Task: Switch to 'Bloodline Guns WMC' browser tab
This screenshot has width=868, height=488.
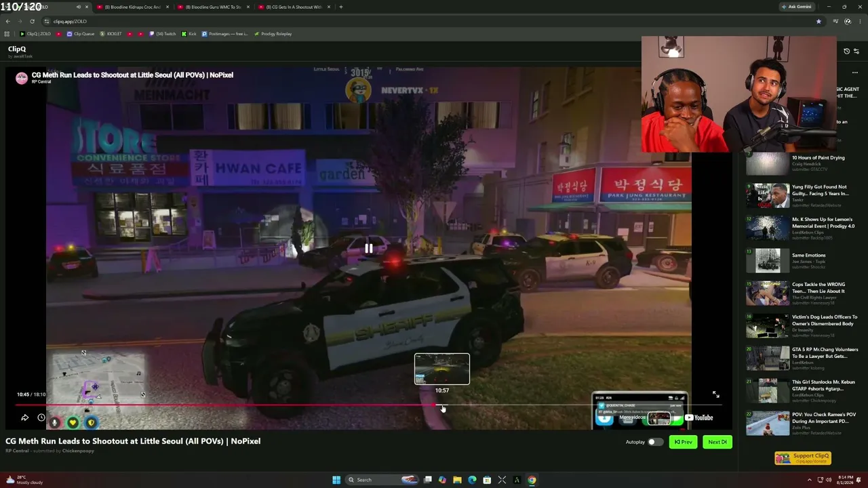Action: pyautogui.click(x=213, y=7)
